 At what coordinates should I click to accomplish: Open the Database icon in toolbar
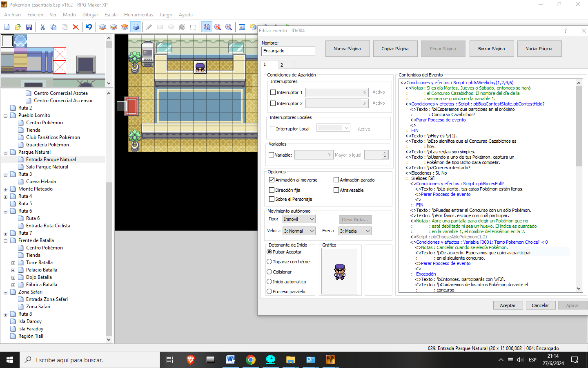point(242,27)
